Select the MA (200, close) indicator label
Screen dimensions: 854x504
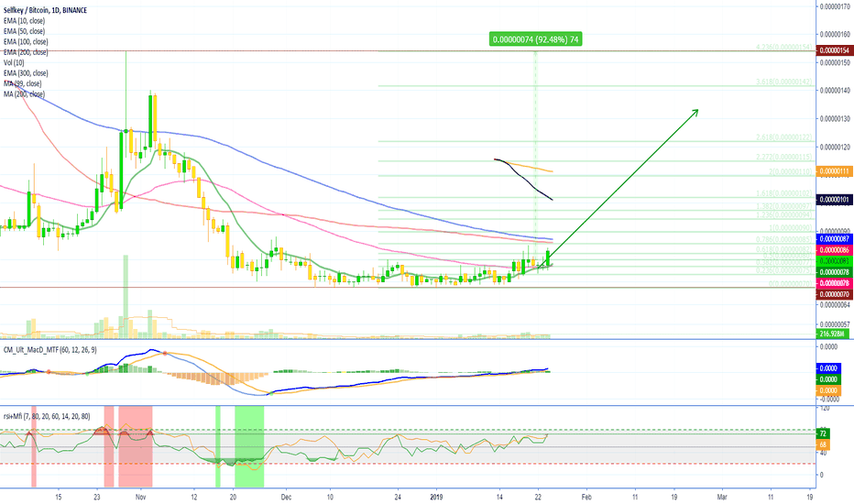tap(24, 94)
